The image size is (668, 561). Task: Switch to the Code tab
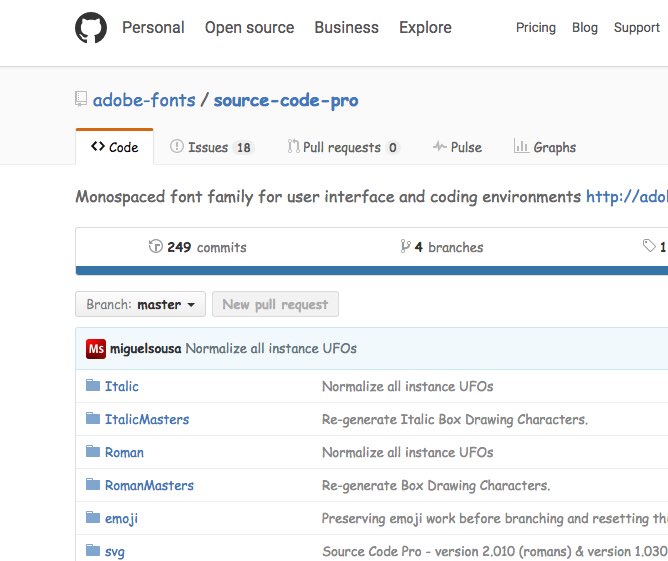point(115,147)
